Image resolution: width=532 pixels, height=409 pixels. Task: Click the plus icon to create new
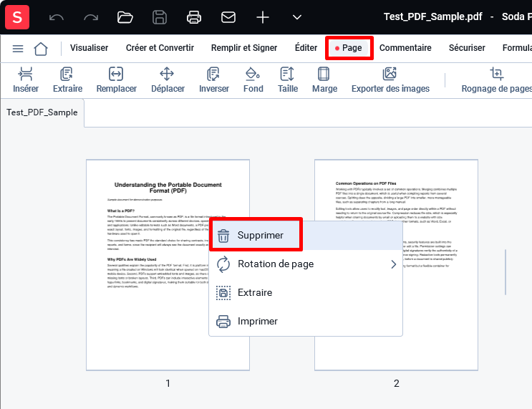tap(263, 17)
